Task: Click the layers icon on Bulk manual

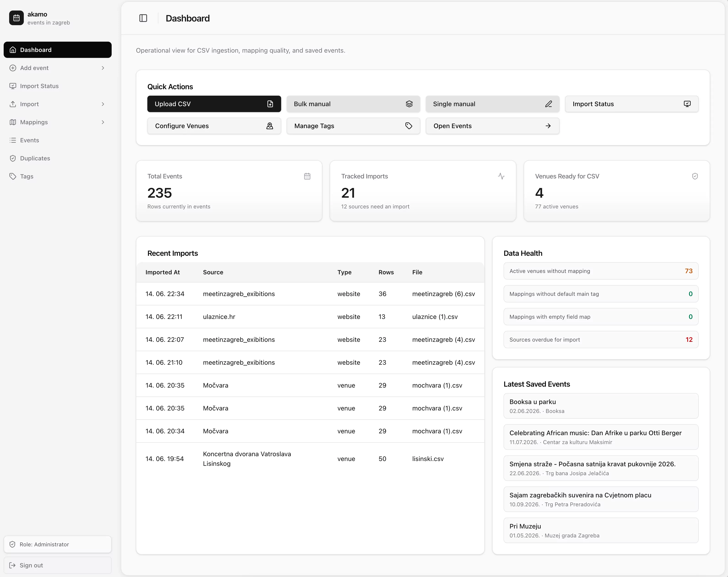Action: click(409, 104)
